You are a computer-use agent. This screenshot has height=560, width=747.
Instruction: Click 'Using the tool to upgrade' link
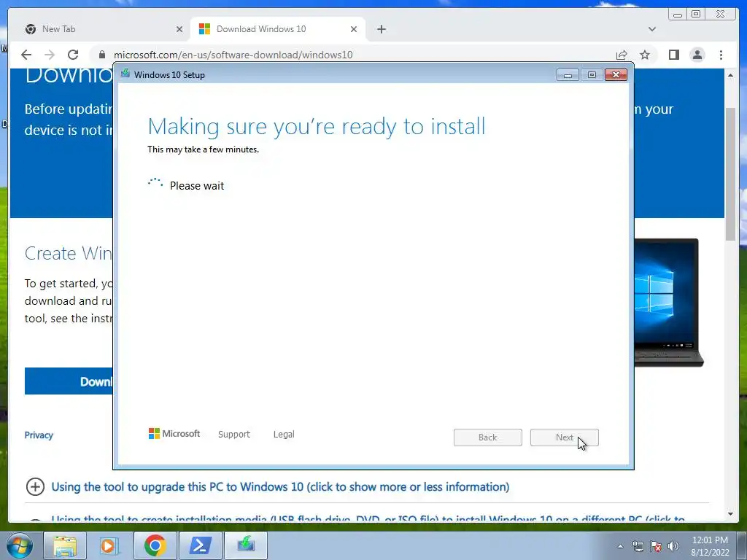click(281, 486)
